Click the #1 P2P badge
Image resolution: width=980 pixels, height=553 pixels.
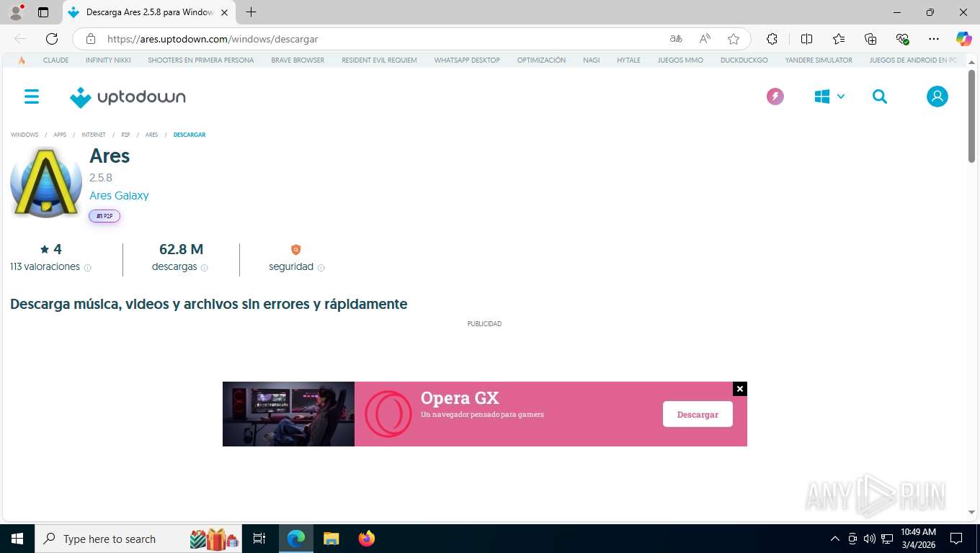[104, 216]
